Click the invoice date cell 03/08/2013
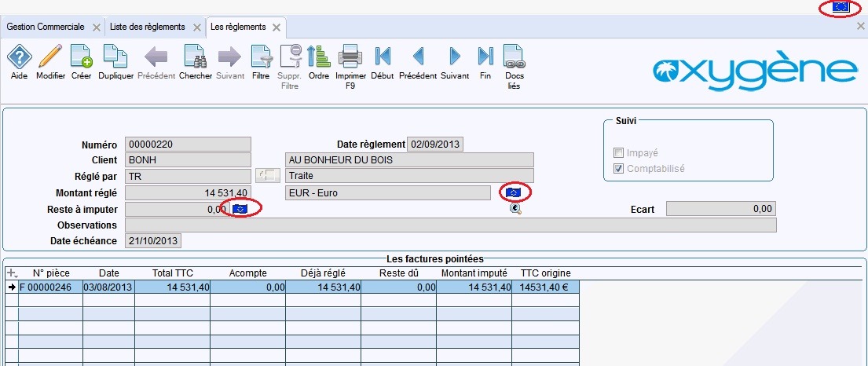Viewport: 868px width, 366px height. point(109,287)
